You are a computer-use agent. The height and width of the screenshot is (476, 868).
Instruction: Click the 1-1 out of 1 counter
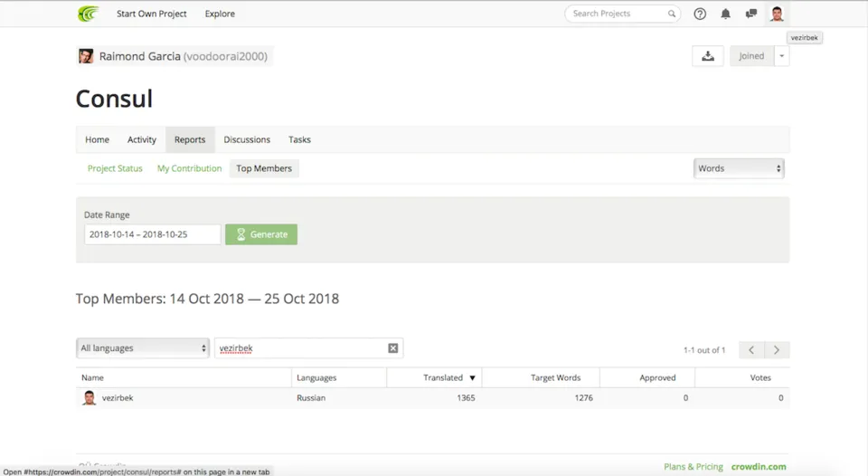(x=704, y=350)
